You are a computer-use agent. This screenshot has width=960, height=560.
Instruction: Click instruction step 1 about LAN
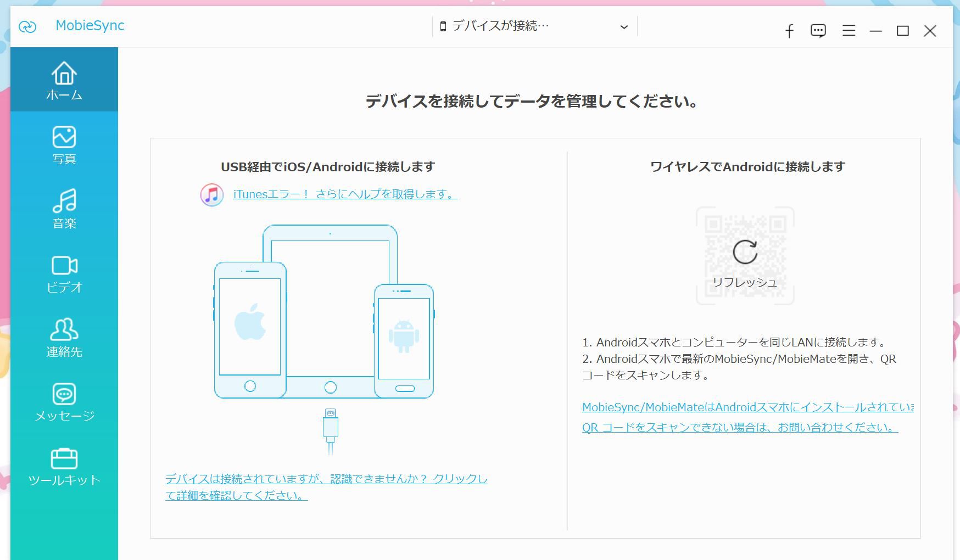tap(735, 342)
